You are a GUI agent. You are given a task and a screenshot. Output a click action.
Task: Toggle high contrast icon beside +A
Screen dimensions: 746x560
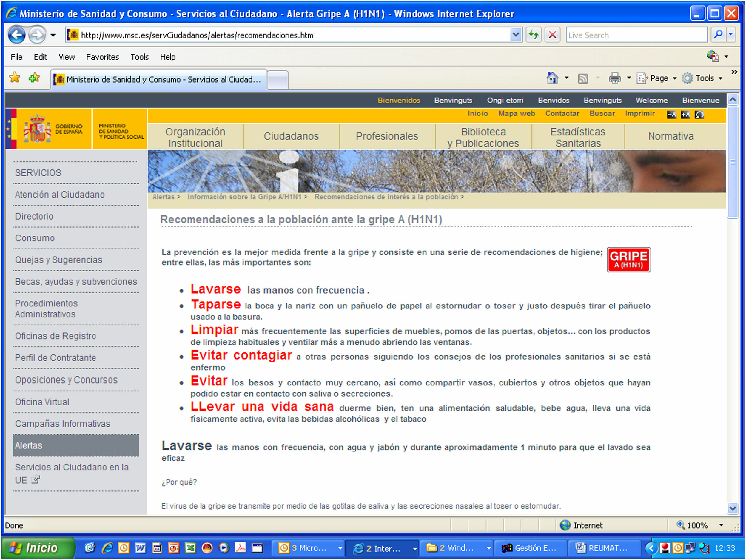point(699,115)
